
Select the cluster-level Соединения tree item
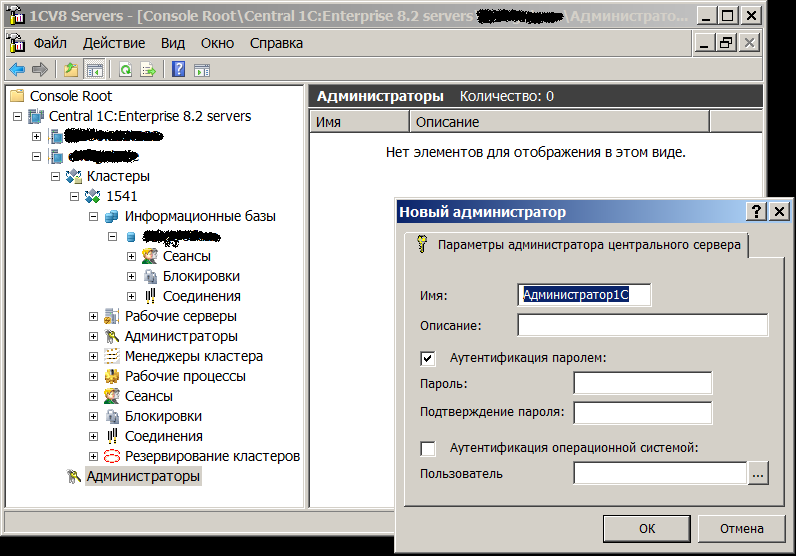coord(163,436)
